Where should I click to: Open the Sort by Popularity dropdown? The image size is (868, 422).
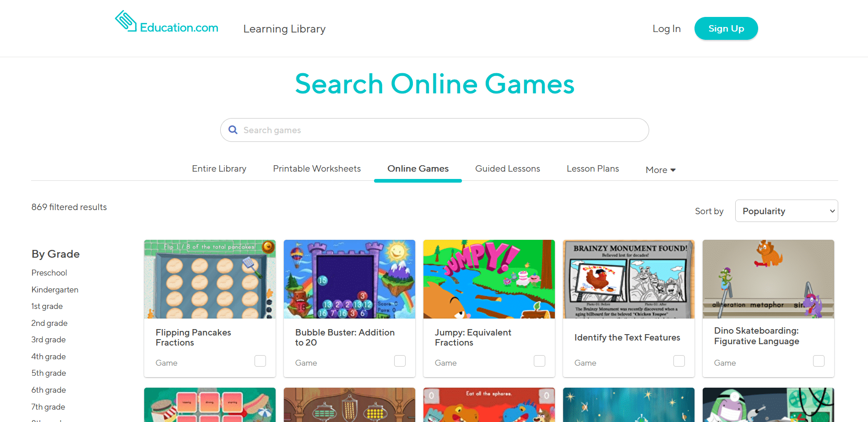[787, 211]
